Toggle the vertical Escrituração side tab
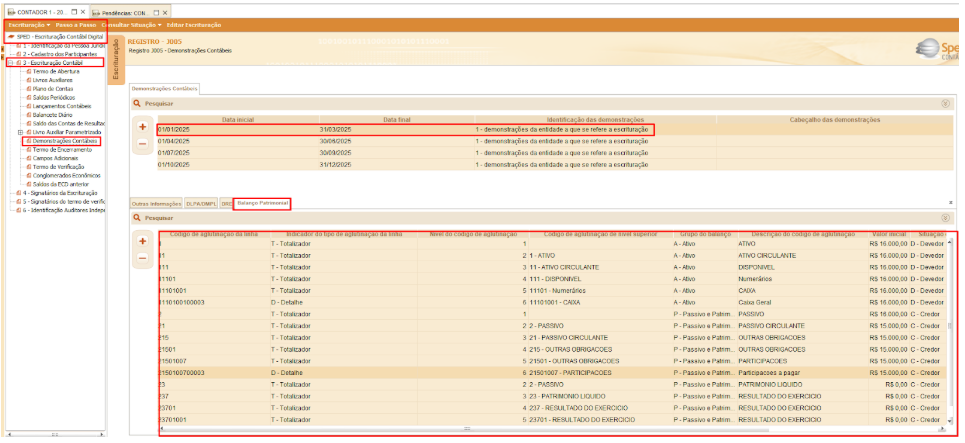 116,60
